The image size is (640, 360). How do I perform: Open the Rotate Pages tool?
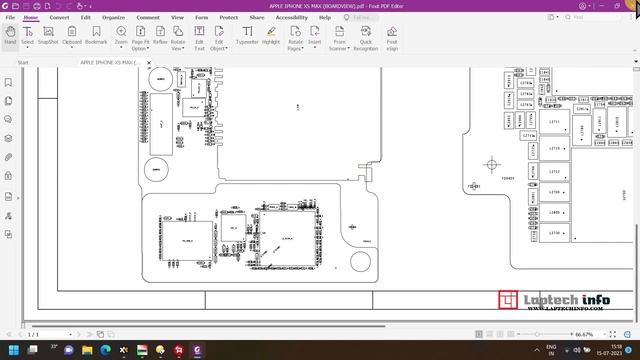coord(296,38)
